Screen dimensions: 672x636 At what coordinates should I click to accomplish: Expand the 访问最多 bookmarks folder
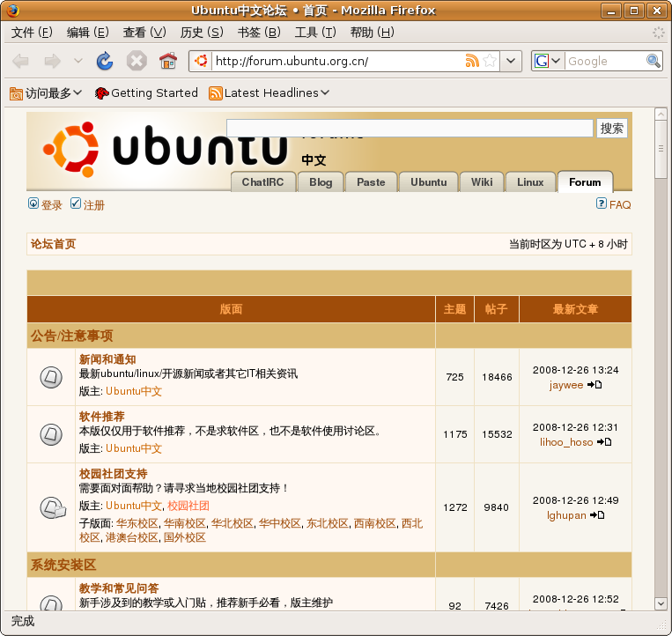point(46,92)
